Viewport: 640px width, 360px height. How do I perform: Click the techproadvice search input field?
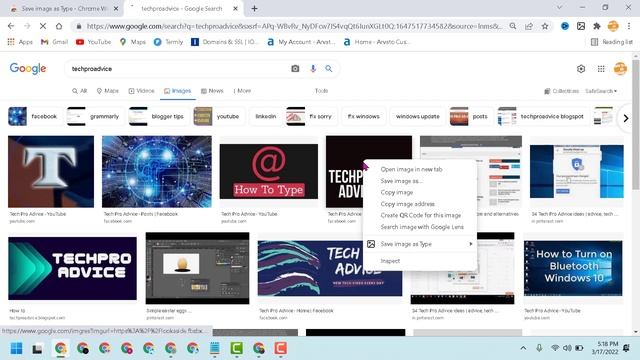click(x=178, y=69)
